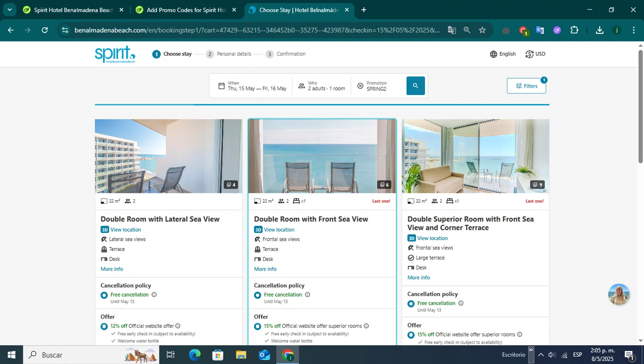Screen dimensions: 644x364
Task: Open Chrome downloads icon
Action: pos(599,30)
